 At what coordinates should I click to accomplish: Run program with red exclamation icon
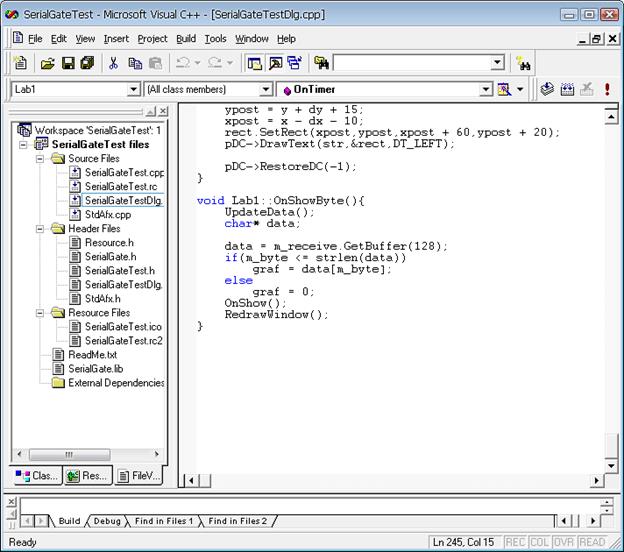point(607,89)
